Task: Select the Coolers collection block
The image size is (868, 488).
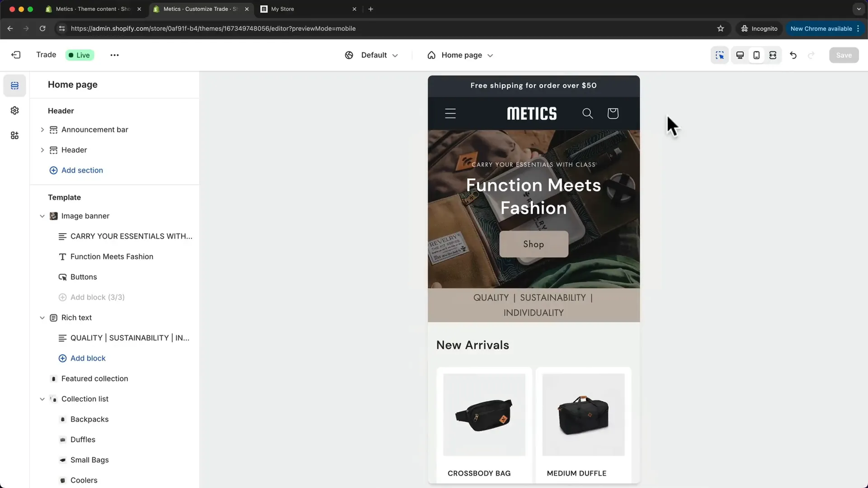Action: click(84, 480)
